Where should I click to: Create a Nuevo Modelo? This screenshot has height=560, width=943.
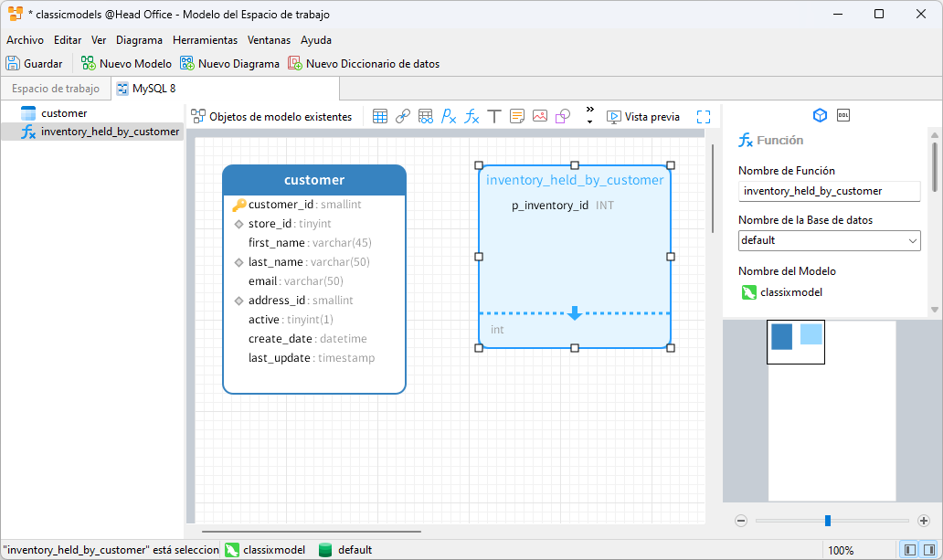point(126,64)
